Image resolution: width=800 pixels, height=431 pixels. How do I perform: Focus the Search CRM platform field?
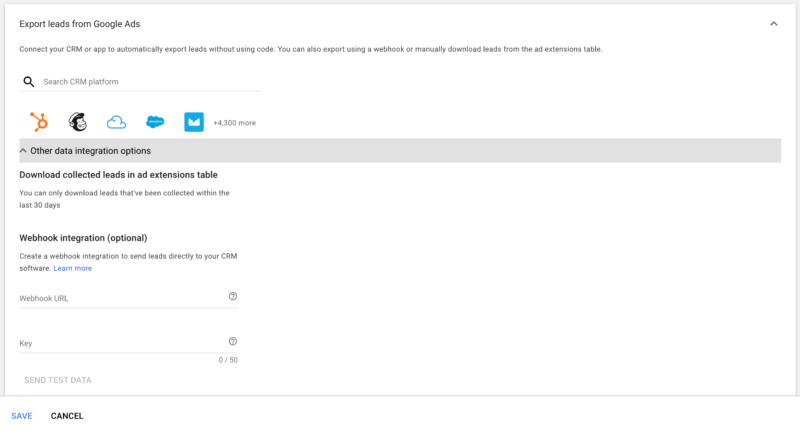150,82
